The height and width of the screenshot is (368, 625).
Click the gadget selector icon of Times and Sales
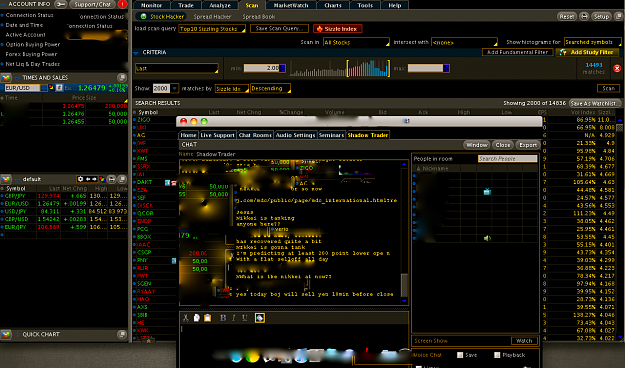pyautogui.click(x=6, y=78)
